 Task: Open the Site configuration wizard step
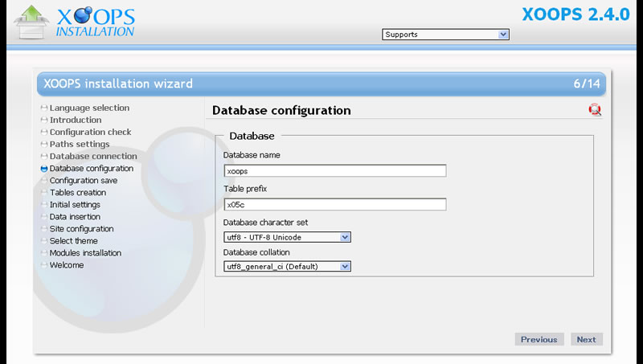pos(82,229)
